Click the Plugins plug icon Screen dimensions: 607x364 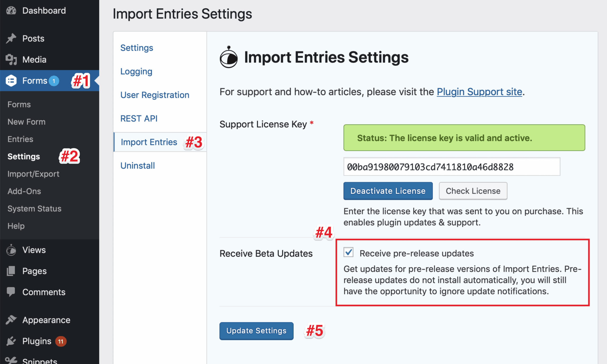(x=11, y=341)
